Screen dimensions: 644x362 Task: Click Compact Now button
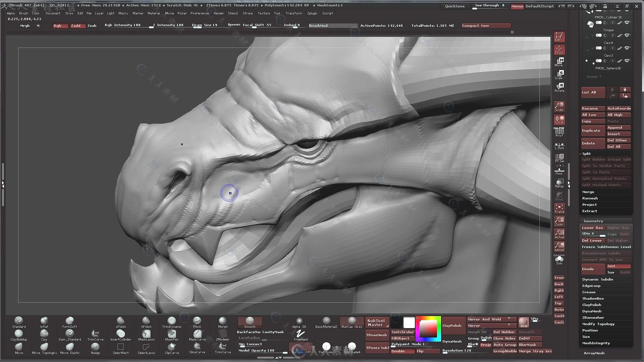(x=486, y=26)
